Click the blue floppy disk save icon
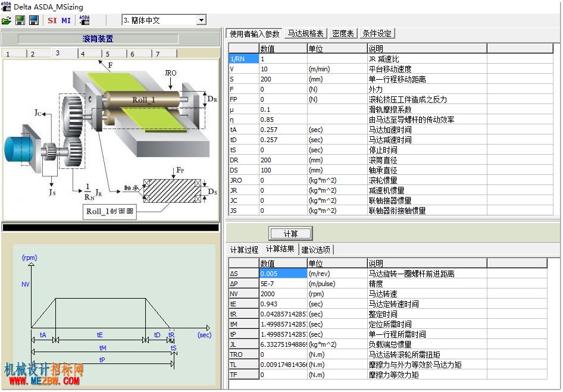 (x=34, y=20)
